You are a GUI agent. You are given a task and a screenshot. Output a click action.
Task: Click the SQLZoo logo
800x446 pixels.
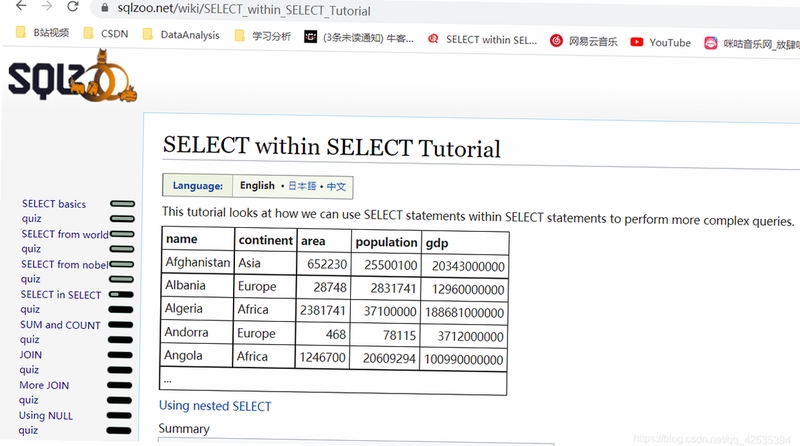pyautogui.click(x=72, y=76)
